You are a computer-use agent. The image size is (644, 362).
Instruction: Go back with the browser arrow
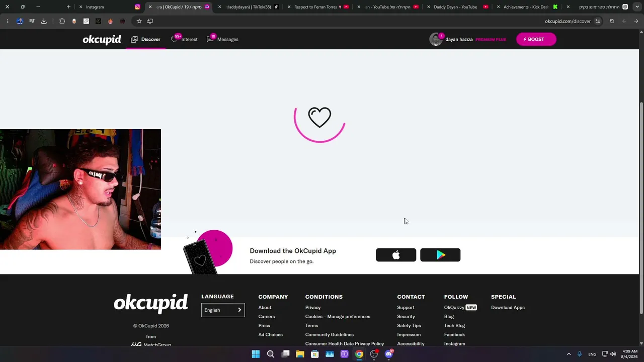coord(636,21)
